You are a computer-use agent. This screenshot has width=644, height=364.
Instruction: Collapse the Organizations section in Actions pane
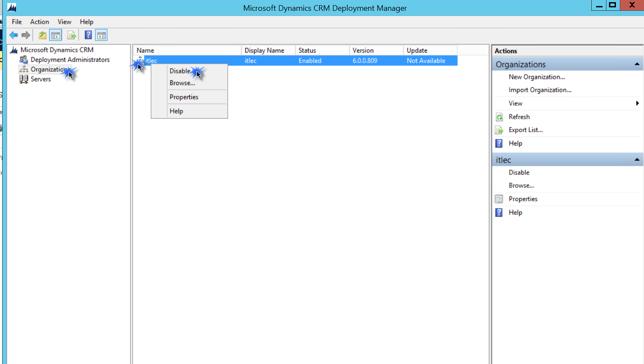click(636, 63)
